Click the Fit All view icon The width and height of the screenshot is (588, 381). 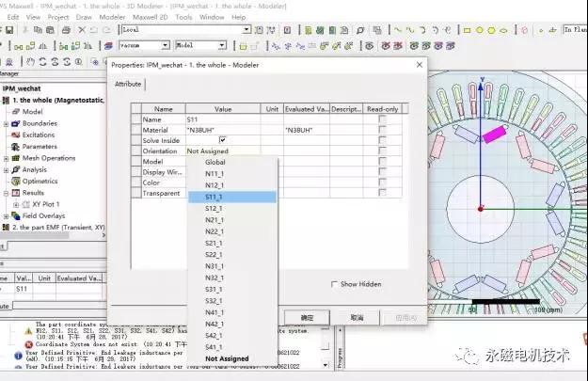click(x=95, y=61)
